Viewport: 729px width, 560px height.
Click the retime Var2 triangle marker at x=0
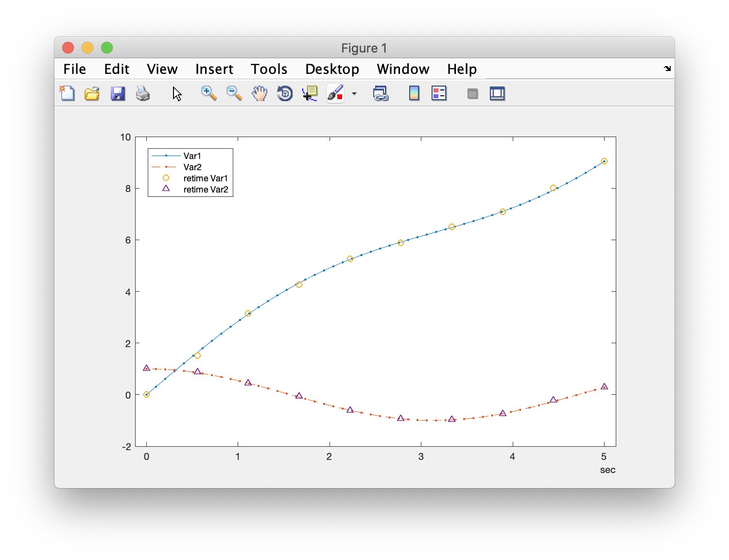pyautogui.click(x=146, y=368)
